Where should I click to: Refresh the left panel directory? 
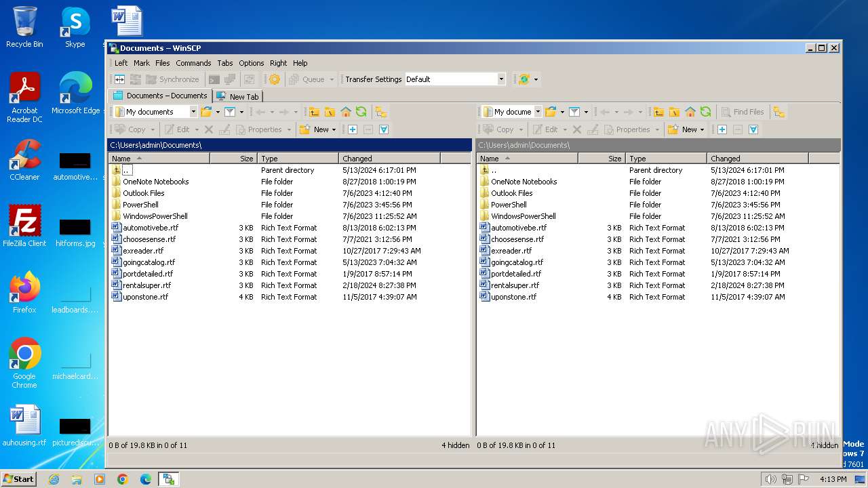pos(361,112)
